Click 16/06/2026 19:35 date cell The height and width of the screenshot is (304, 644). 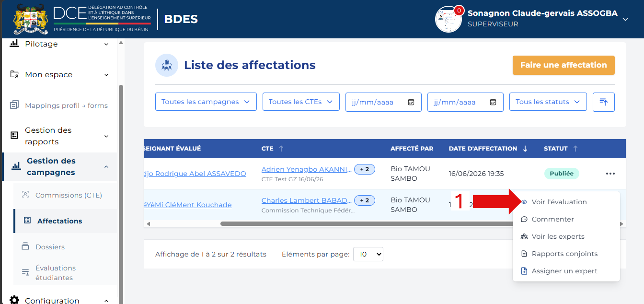point(476,174)
